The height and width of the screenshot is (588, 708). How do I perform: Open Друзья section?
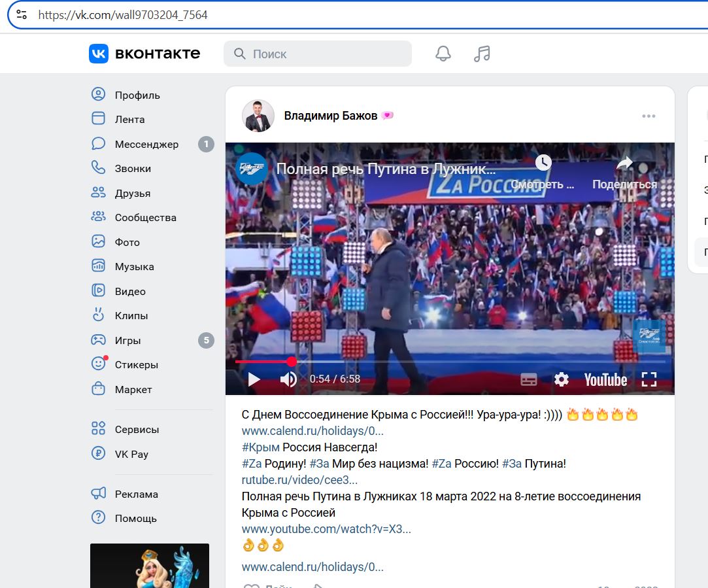tap(133, 194)
